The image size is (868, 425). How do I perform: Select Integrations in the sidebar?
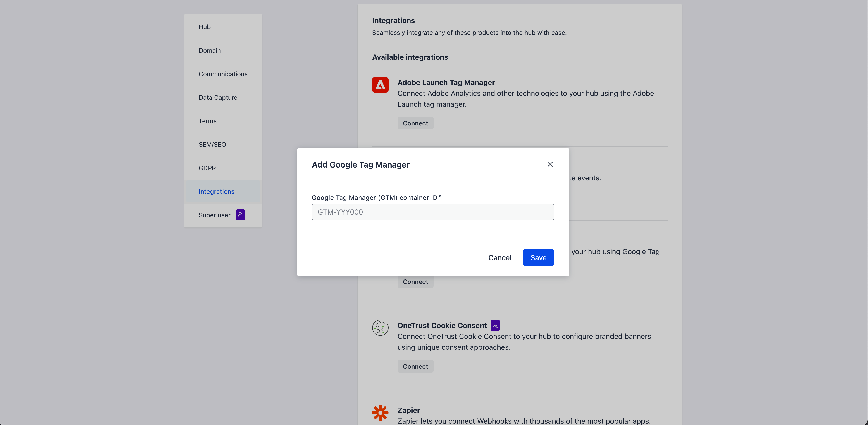pyautogui.click(x=223, y=192)
